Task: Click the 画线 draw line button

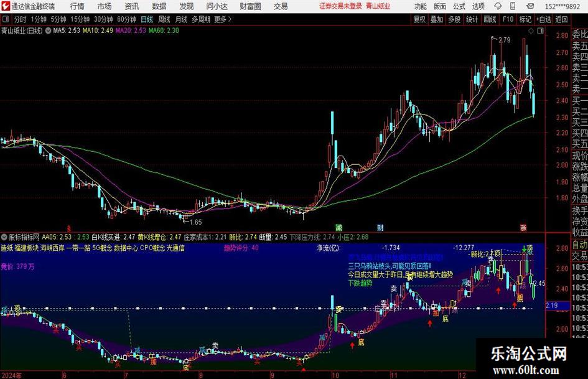Action: [490, 19]
